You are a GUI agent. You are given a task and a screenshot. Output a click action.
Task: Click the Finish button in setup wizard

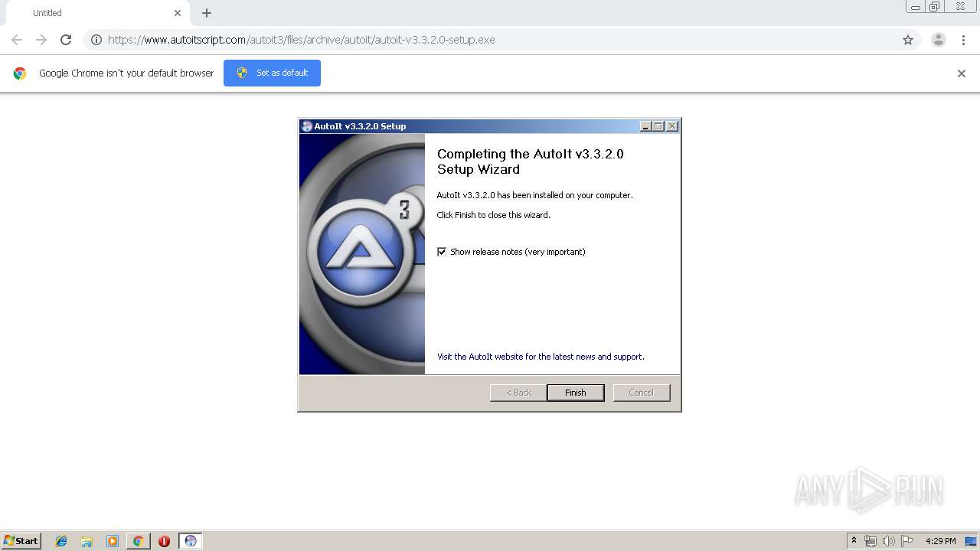point(576,393)
